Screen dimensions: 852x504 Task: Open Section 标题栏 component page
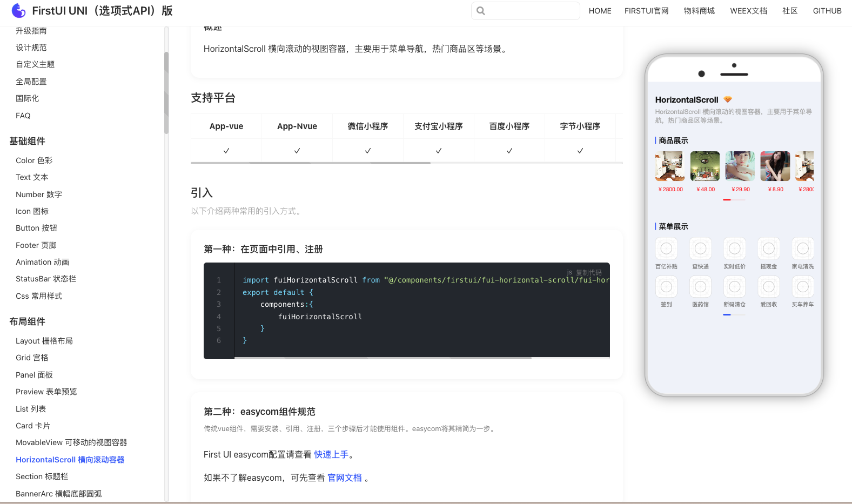click(42, 476)
